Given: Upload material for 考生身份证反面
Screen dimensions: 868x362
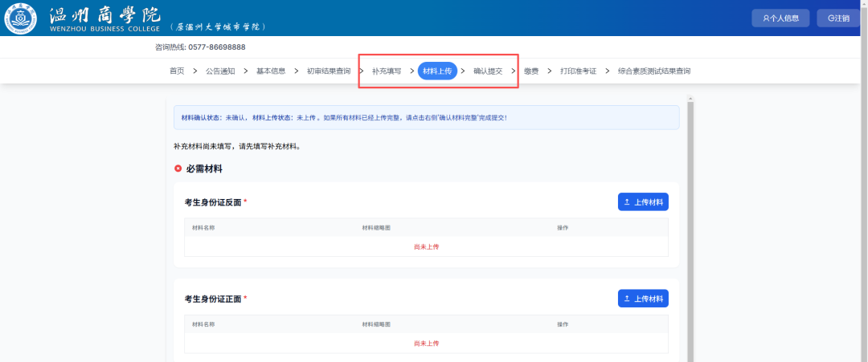Looking at the screenshot, I should [643, 202].
